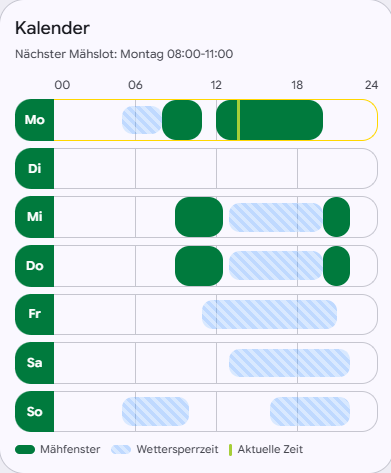391x473 pixels.
Task: Click the Do day label
Action: click(x=35, y=266)
